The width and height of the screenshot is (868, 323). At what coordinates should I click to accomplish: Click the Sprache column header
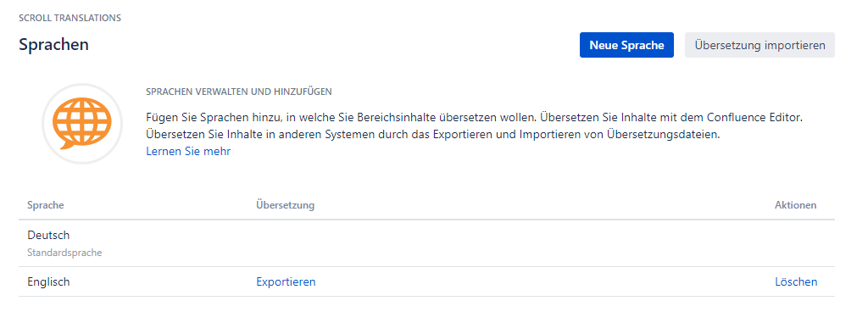tap(46, 205)
